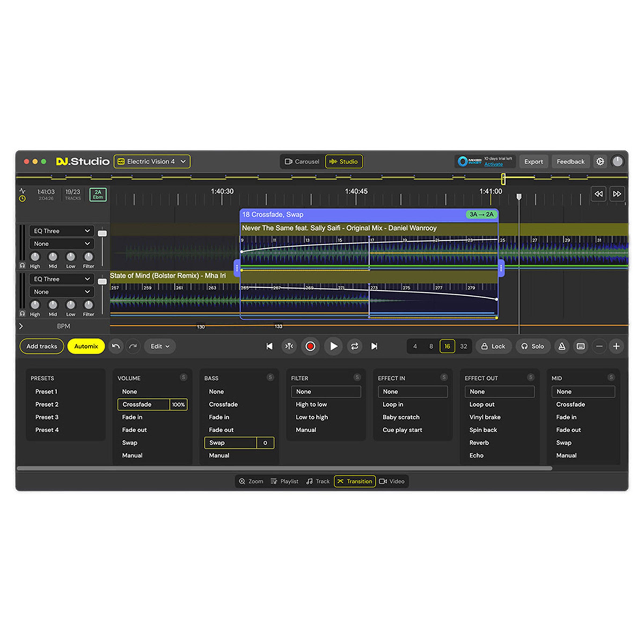The height and width of the screenshot is (644, 644).
Task: Toggle the Volume section S button
Action: tap(183, 377)
